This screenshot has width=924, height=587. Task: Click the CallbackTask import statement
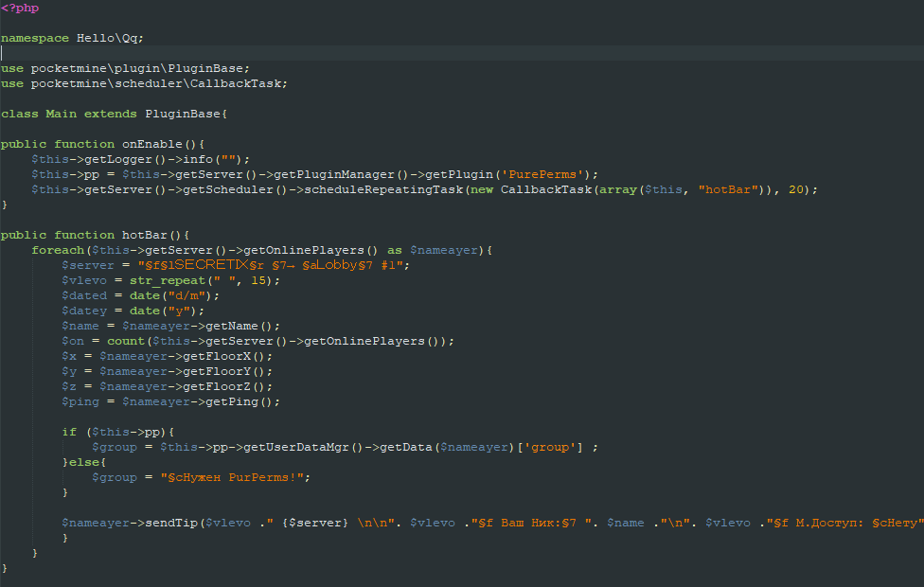[144, 83]
